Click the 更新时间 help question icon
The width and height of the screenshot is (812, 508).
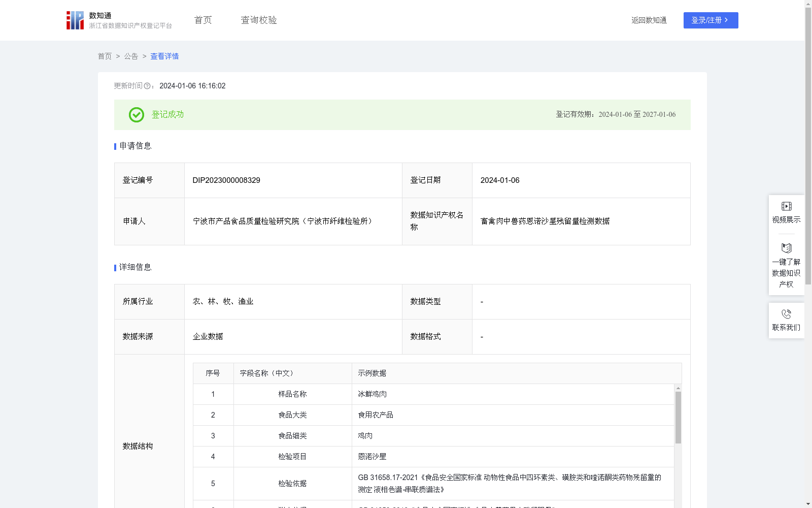click(x=147, y=86)
